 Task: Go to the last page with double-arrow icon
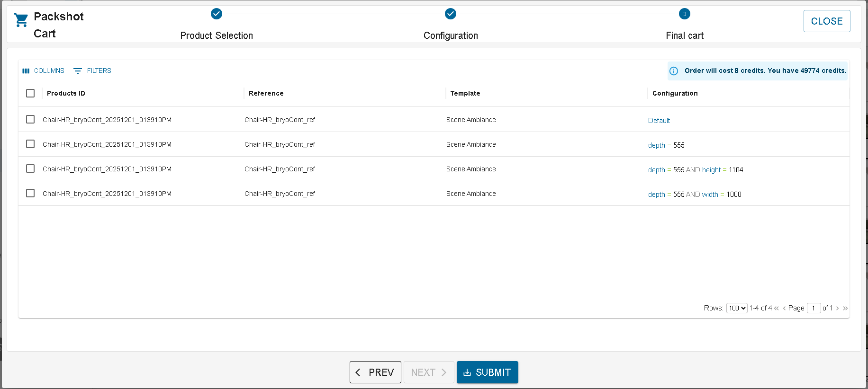845,308
